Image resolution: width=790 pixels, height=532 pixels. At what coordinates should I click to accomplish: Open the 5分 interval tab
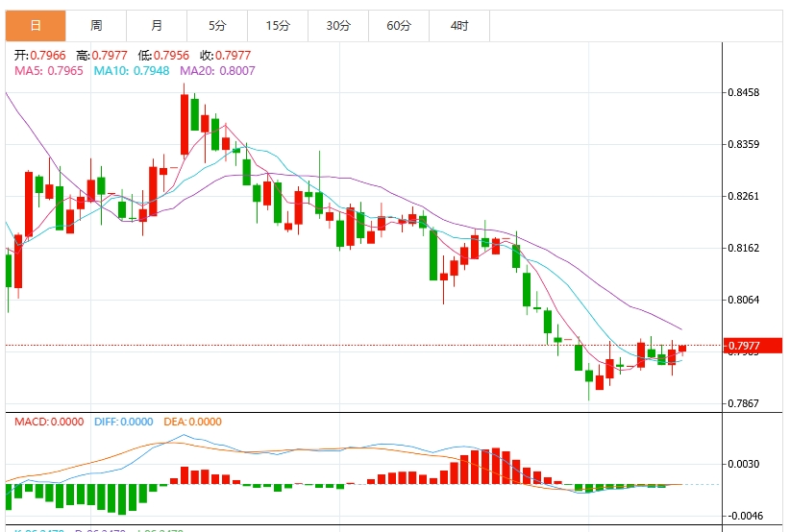coord(217,26)
